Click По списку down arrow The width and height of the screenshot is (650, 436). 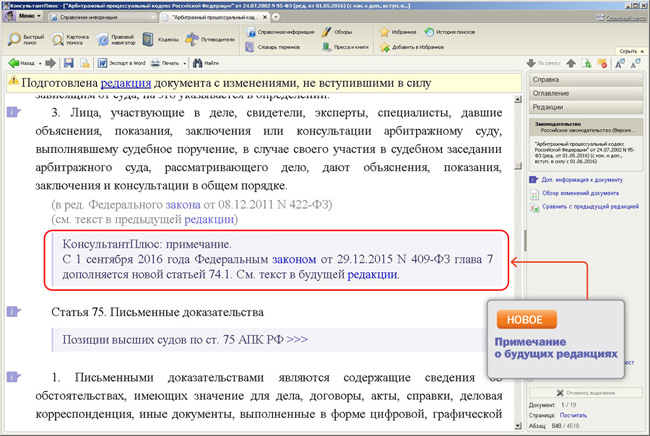tap(543, 63)
